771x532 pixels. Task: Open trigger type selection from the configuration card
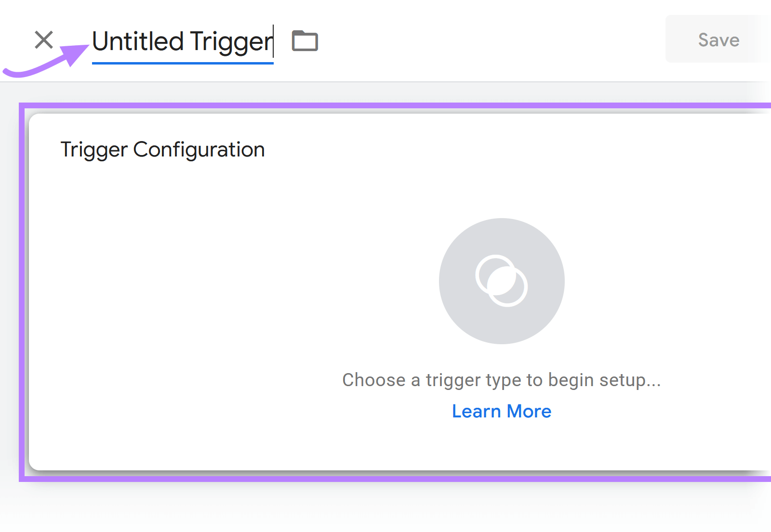[501, 282]
